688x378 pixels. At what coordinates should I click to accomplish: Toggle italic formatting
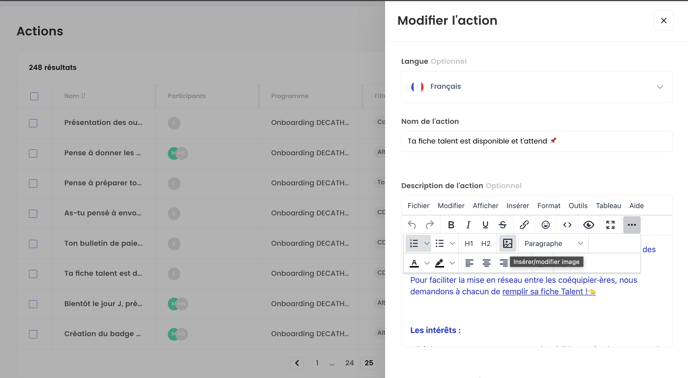coord(468,225)
